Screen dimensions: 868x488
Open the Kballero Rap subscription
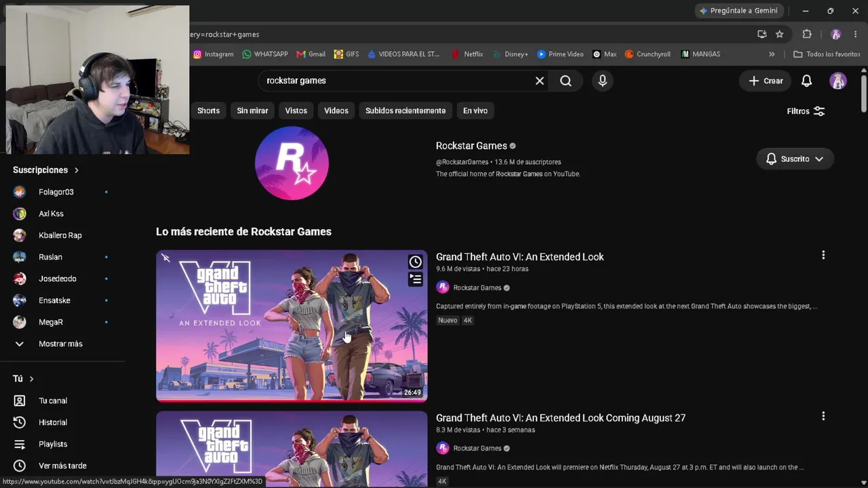tap(62, 235)
